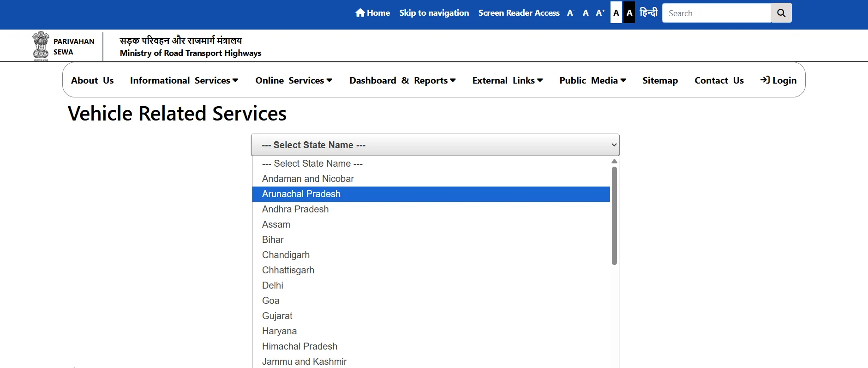Viewport: 868px width, 368px height.
Task: Enable white background contrast theme
Action: coord(616,13)
